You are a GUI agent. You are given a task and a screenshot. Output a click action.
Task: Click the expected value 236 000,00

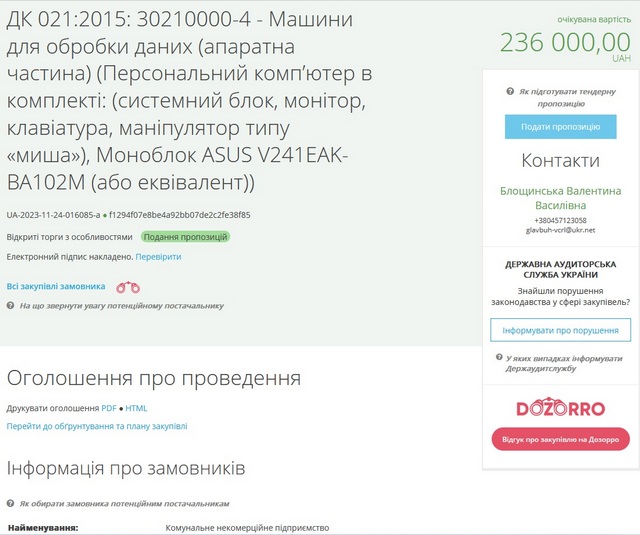[x=565, y=42]
